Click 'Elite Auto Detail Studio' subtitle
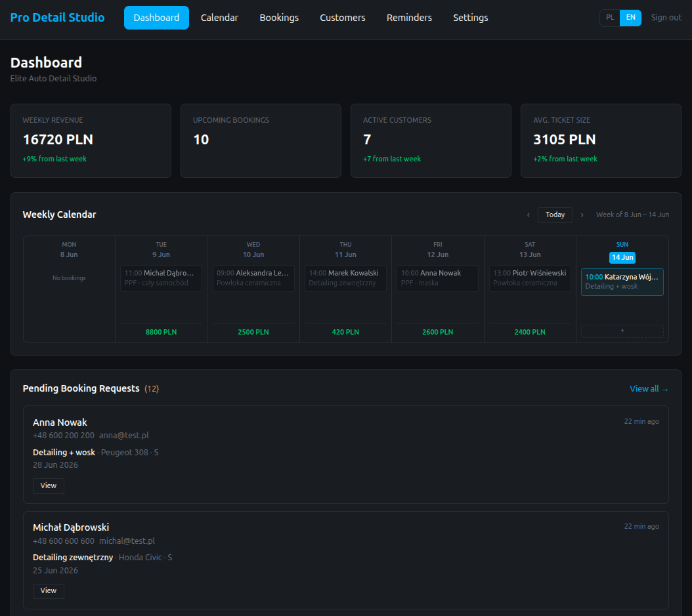This screenshot has width=692, height=616. 53,79
